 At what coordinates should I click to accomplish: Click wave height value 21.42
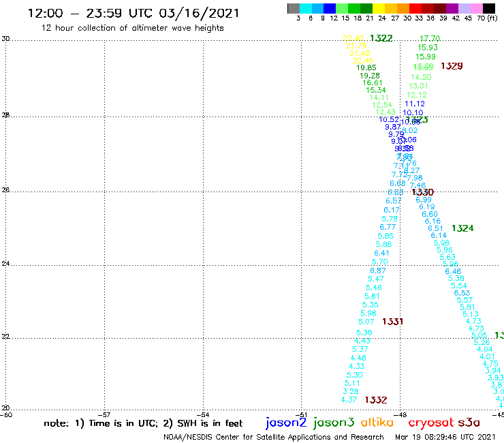(x=360, y=53)
